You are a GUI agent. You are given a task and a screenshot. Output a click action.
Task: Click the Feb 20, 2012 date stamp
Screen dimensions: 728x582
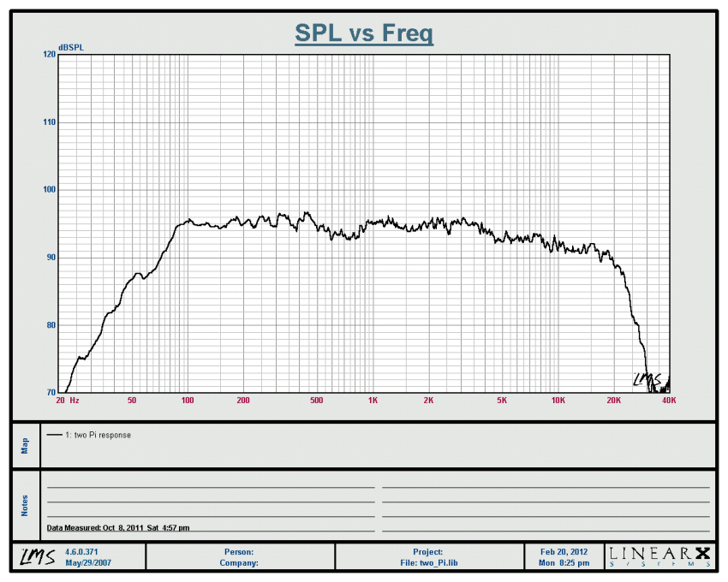(x=564, y=552)
